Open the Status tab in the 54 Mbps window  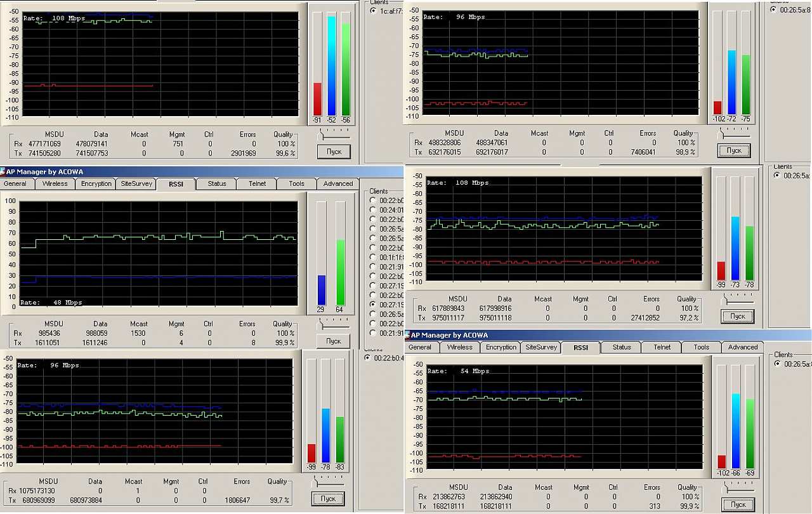click(x=622, y=348)
